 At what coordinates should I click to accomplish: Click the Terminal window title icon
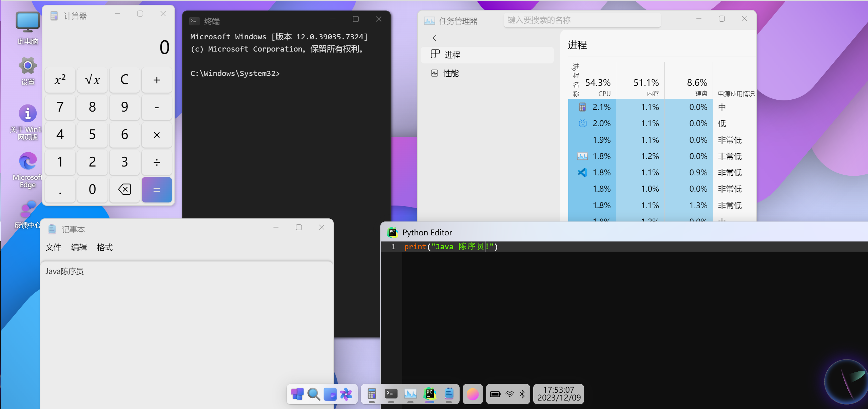click(x=194, y=21)
